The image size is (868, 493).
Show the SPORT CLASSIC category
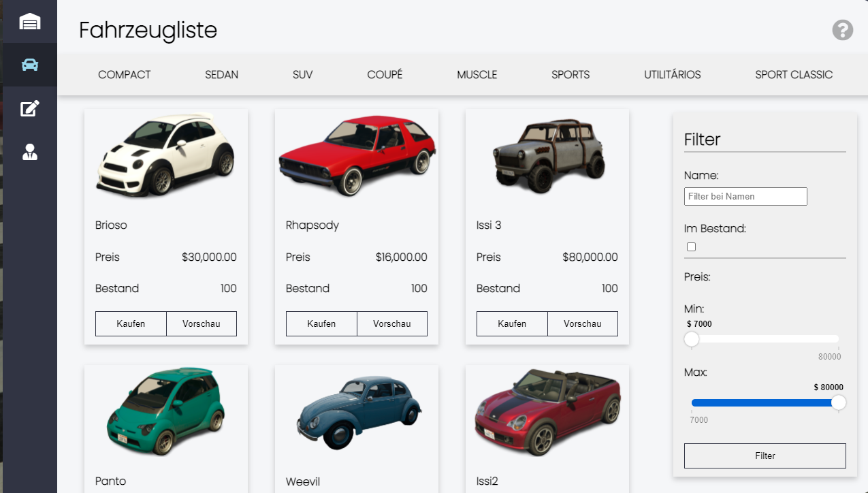794,75
